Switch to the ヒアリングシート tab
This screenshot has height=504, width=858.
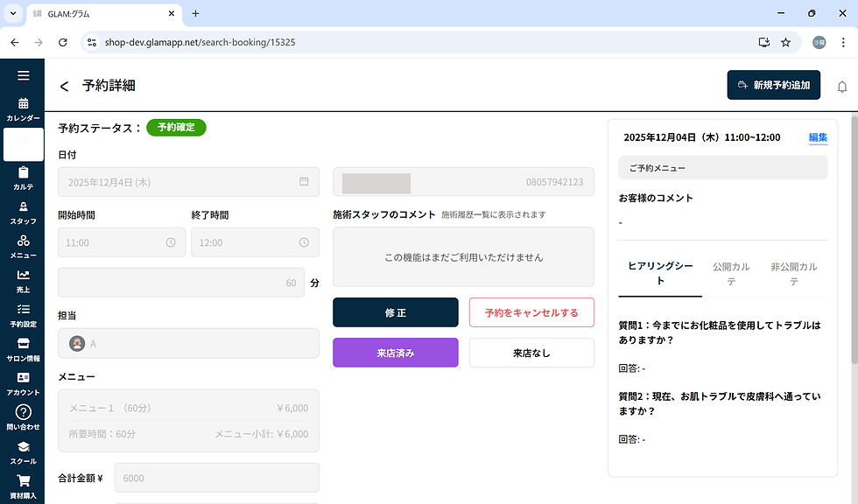tap(660, 273)
